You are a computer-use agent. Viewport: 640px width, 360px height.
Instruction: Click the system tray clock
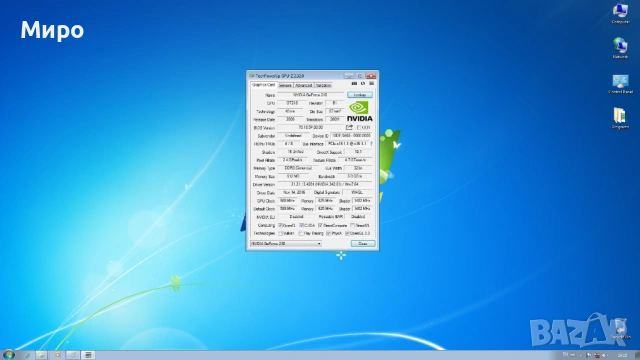[622, 355]
